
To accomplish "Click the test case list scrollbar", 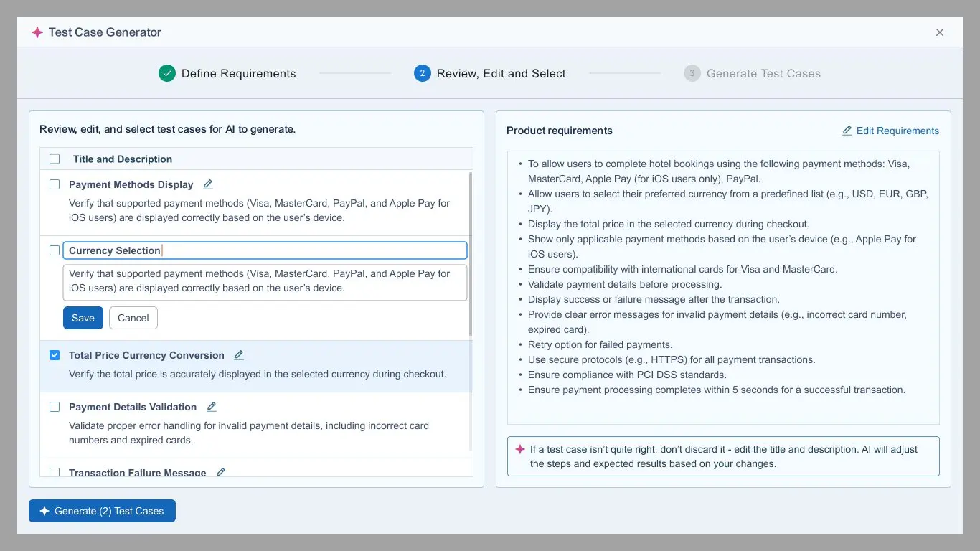I will (471, 254).
